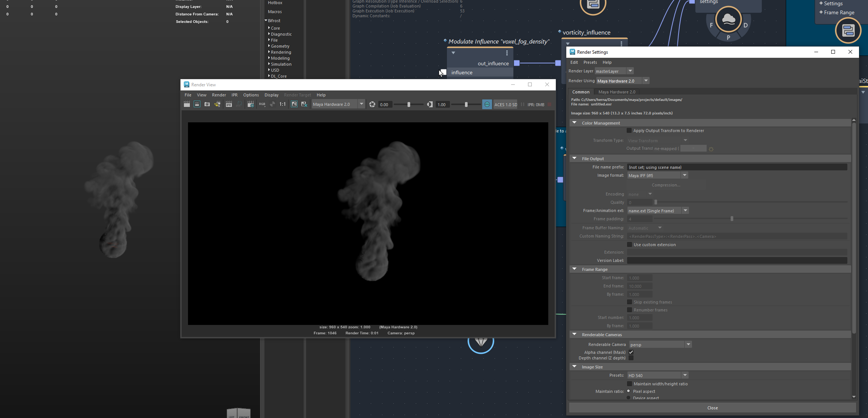Open the Image format dropdown
This screenshot has width=868, height=418.
click(x=684, y=175)
